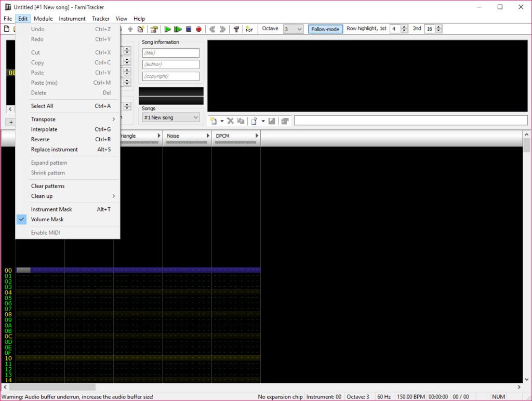Expand the Triangle channel effect columns
The image size is (532, 401).
(159, 136)
